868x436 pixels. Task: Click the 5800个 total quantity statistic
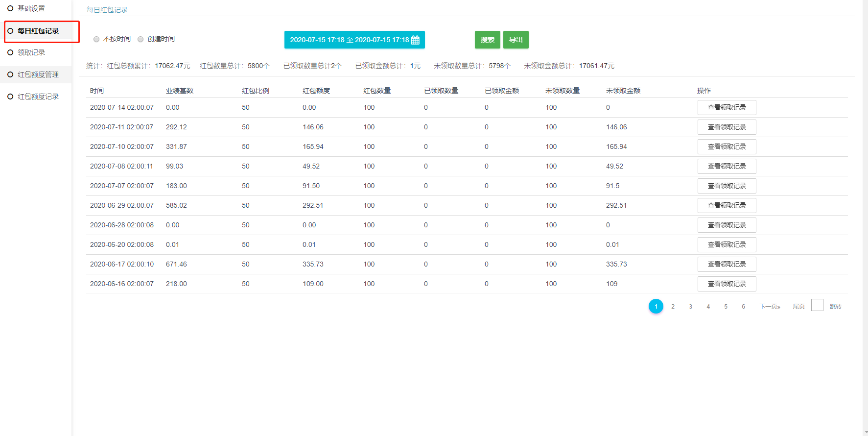click(x=258, y=66)
